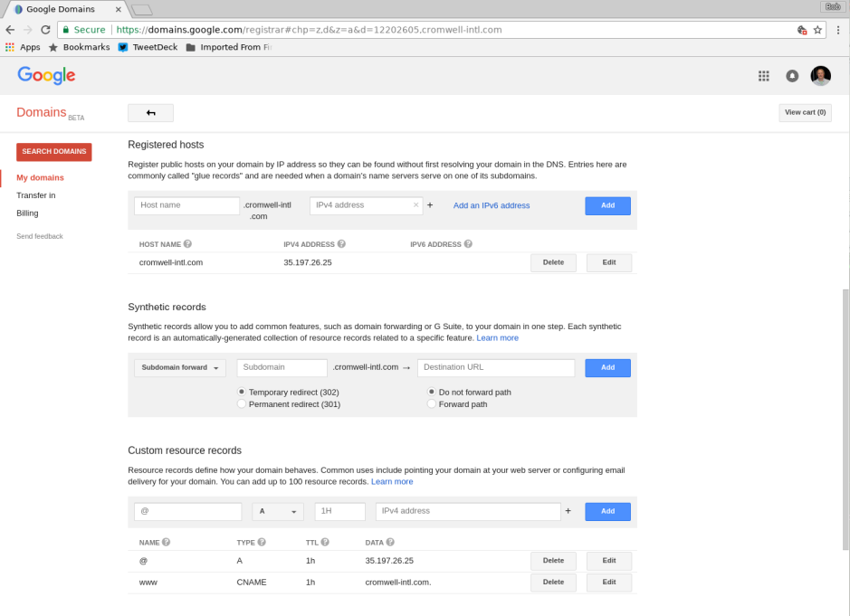Open Billing in sidebar

coord(27,213)
